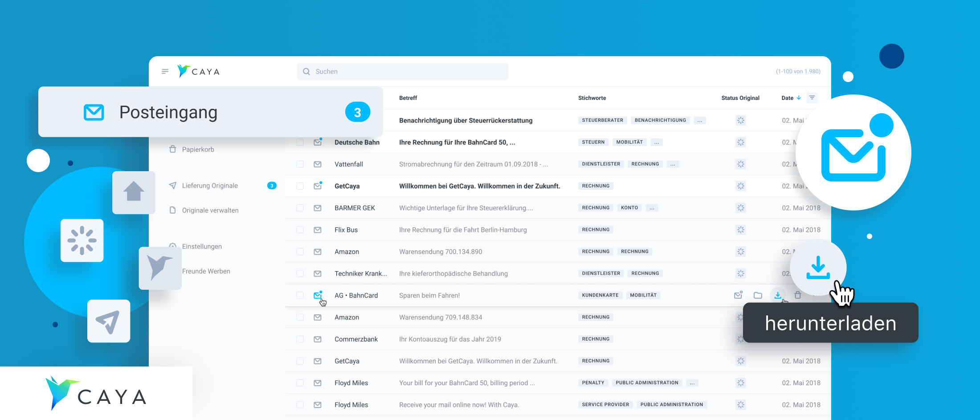Click the status icon in Your bill for BahnCard row
Viewport: 980px width, 420px height.
(x=741, y=383)
